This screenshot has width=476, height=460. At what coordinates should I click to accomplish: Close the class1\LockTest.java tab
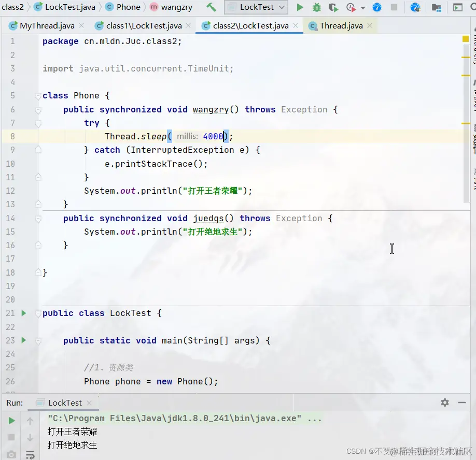188,25
